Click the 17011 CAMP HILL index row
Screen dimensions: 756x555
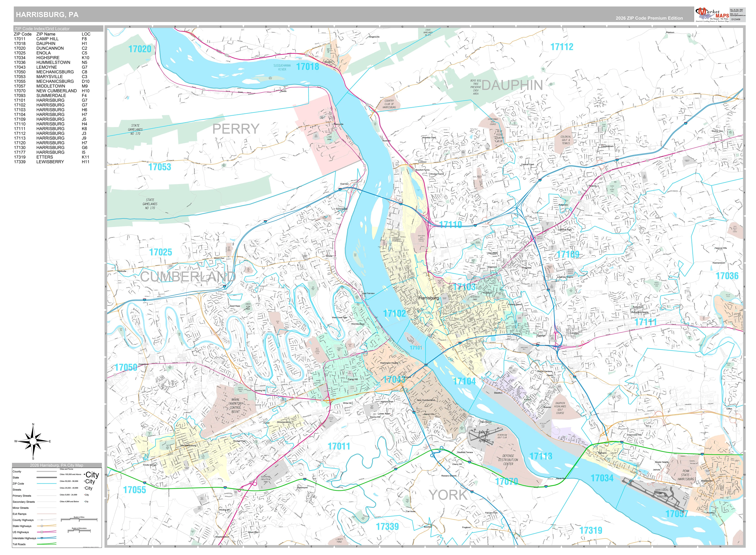[x=52, y=39]
